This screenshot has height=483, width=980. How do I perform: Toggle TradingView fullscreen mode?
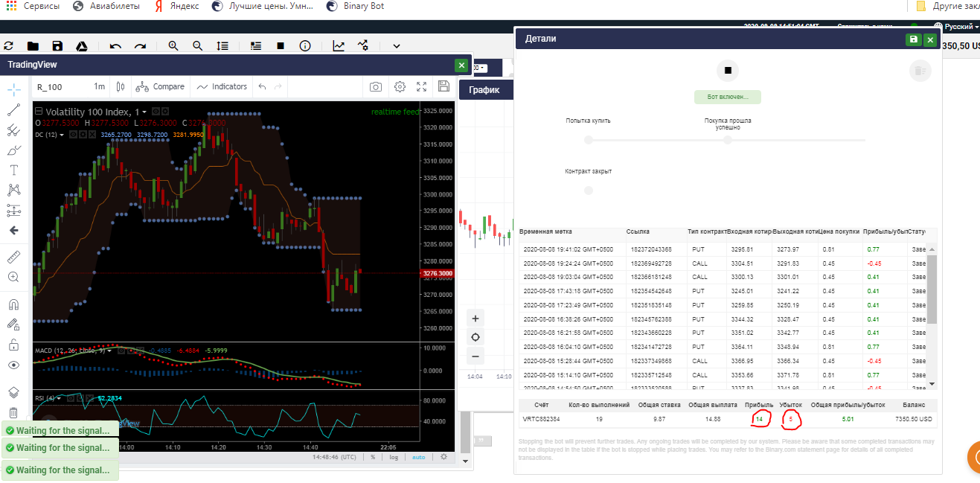tap(422, 86)
